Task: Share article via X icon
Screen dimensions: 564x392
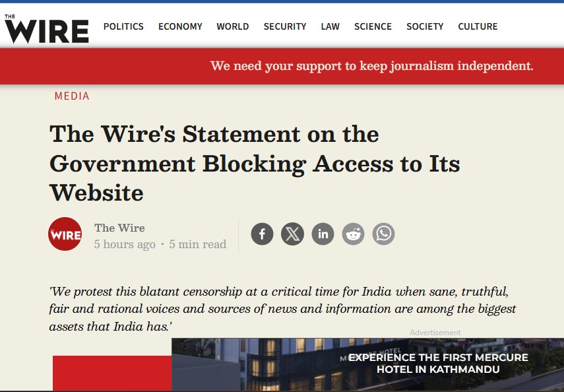Action: point(292,234)
